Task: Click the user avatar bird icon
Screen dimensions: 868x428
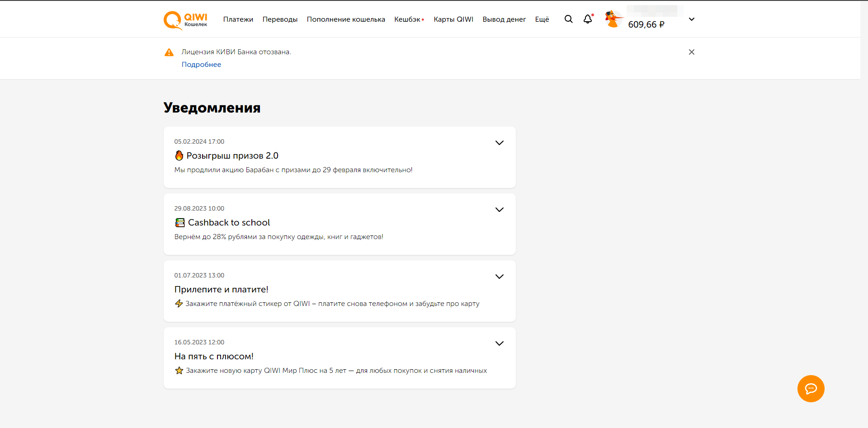Action: (614, 19)
